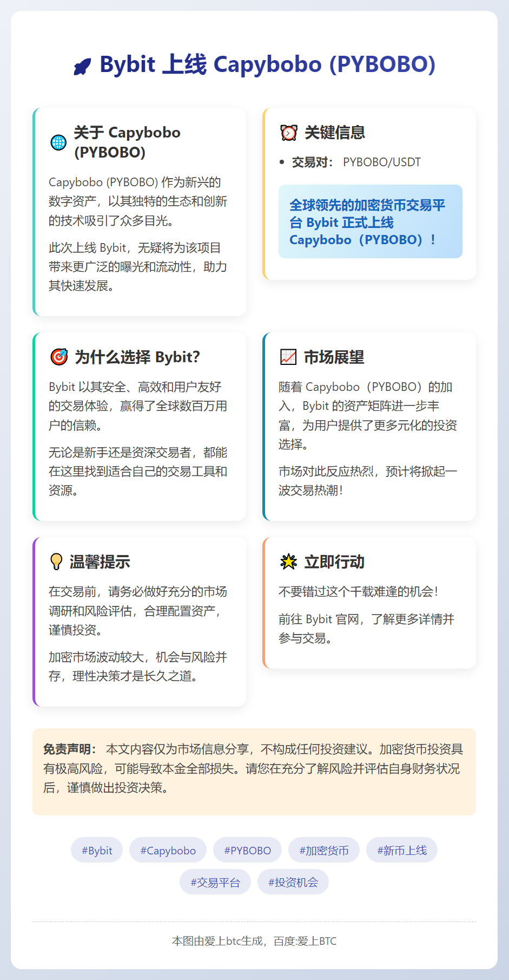Click the 关于 Capybobo (PYBOBO) heading
Image resolution: width=509 pixels, height=980 pixels.
coord(127,142)
